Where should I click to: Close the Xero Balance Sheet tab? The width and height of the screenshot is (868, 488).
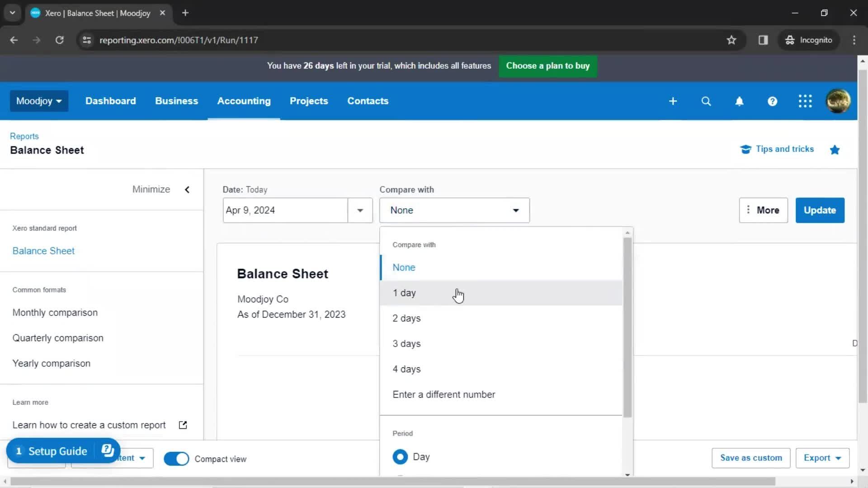162,13
